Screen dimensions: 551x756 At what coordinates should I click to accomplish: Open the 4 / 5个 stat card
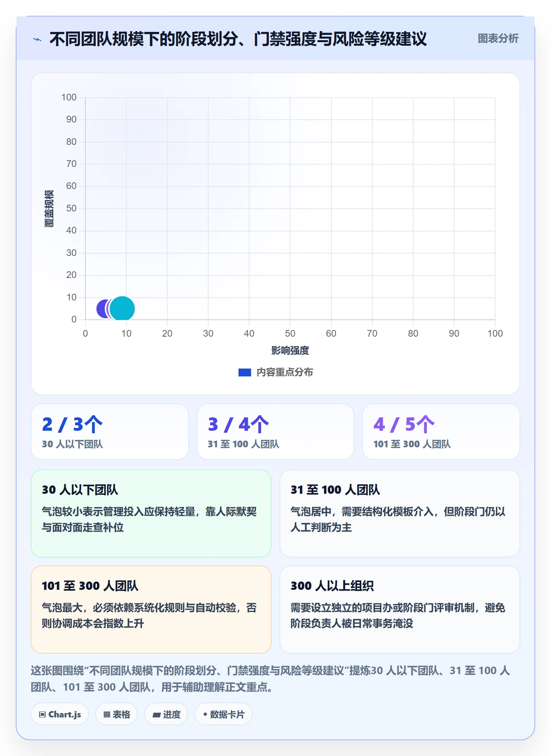pos(441,432)
